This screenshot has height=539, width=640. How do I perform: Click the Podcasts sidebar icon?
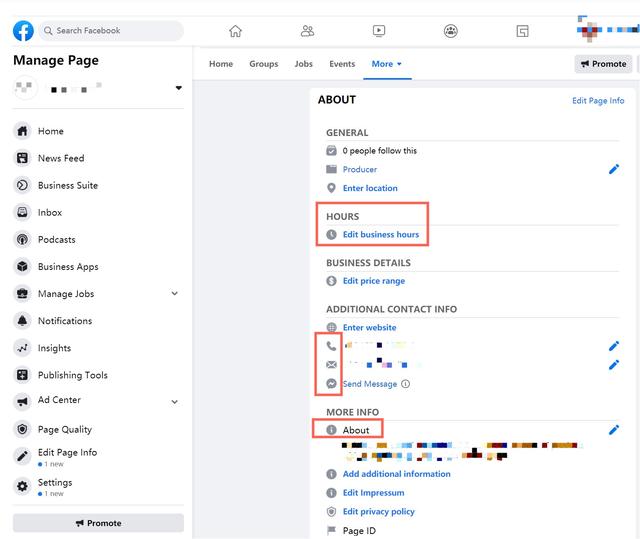(22, 240)
